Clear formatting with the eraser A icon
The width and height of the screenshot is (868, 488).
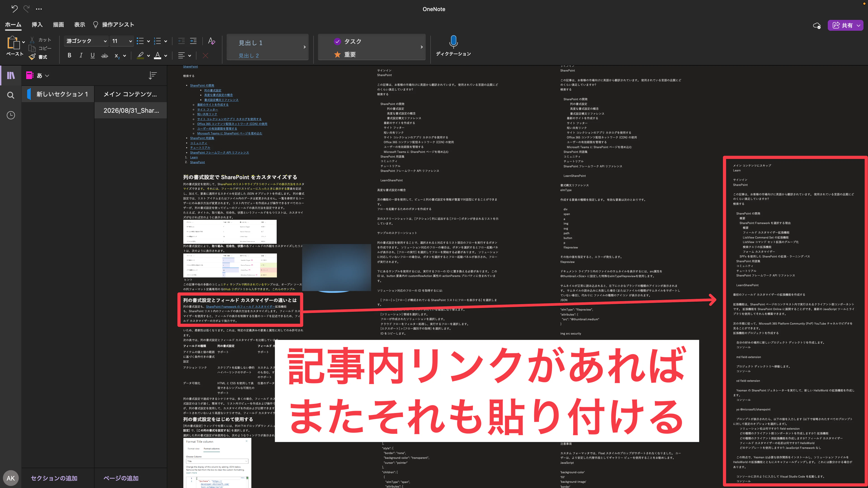211,41
